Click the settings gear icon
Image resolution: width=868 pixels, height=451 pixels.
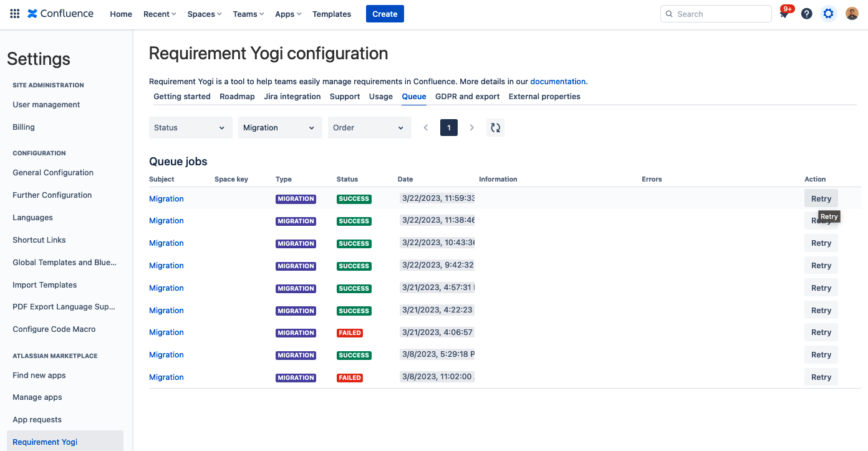click(828, 14)
